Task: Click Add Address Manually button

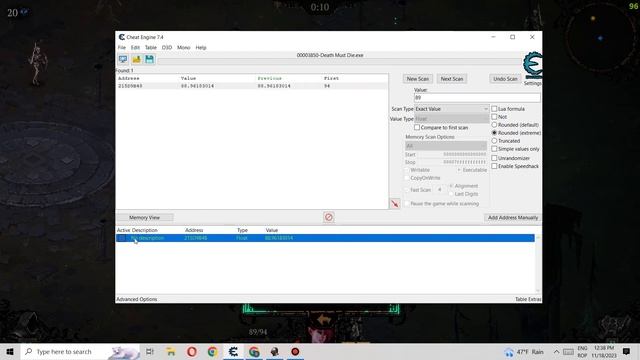Action: pyautogui.click(x=513, y=218)
